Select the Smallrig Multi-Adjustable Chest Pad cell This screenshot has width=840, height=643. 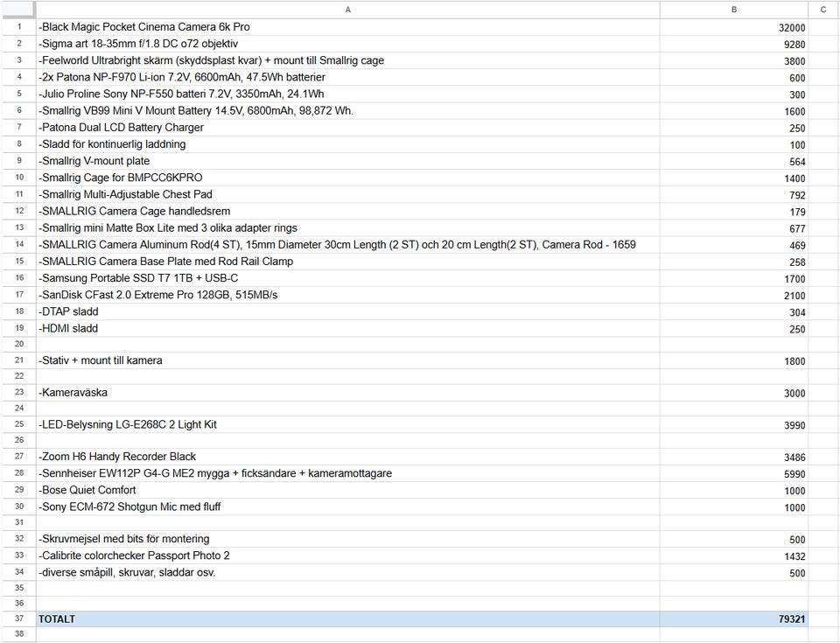[x=347, y=194]
